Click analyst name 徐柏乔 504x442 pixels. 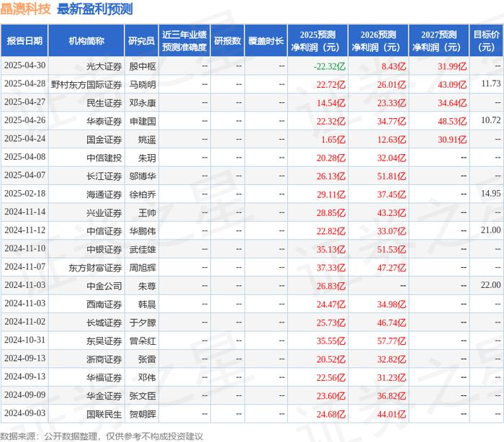(143, 195)
